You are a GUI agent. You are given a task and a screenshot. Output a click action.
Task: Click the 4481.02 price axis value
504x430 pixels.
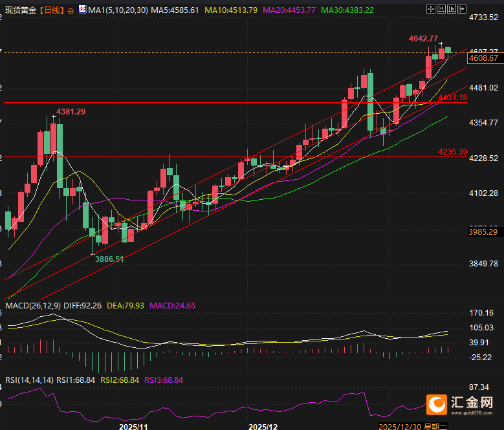tap(483, 88)
